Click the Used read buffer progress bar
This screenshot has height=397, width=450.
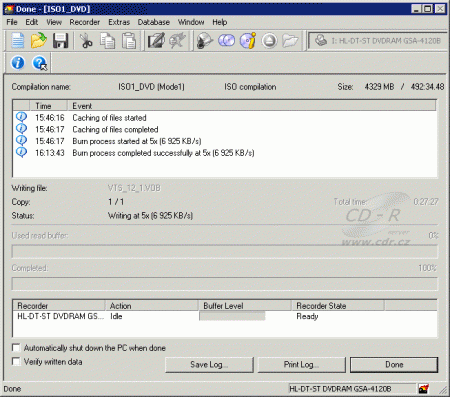tap(225, 251)
